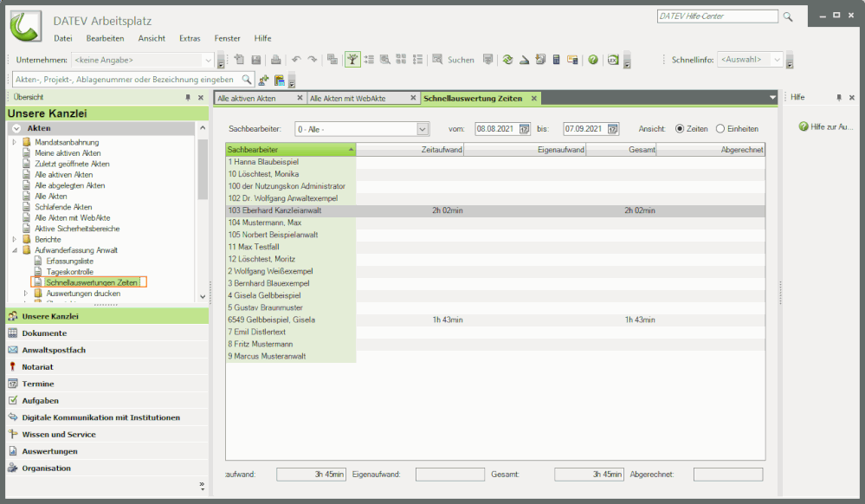The height and width of the screenshot is (504, 865).
Task: Click the DATEV Hilfe-Center search magnifier
Action: (788, 17)
